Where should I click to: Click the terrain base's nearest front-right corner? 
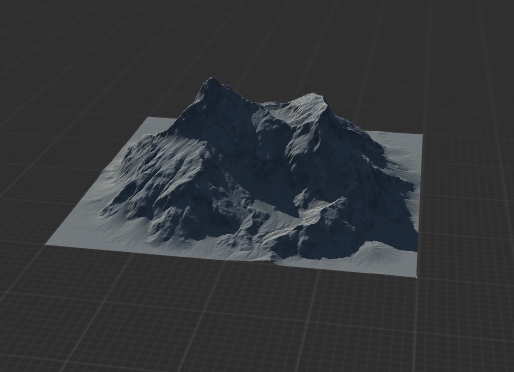tap(416, 275)
